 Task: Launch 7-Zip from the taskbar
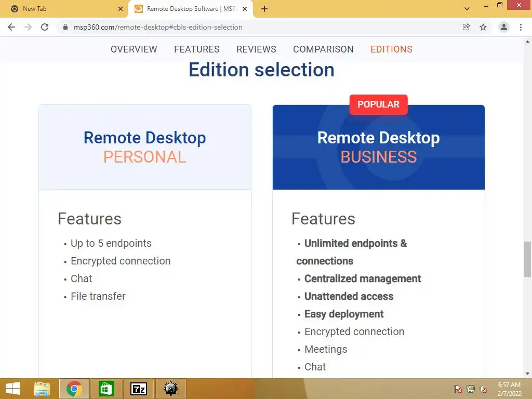tap(138, 389)
